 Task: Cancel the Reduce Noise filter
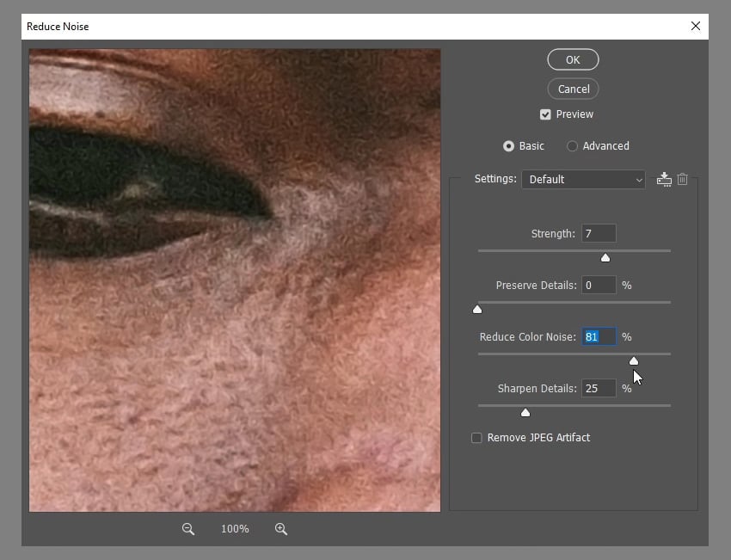coord(573,89)
